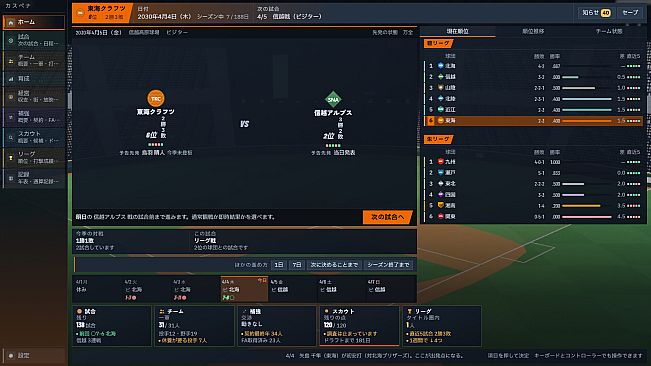This screenshot has height=366, width=651.
Task: Switch to the 現在順位 tab
Action: click(x=458, y=32)
